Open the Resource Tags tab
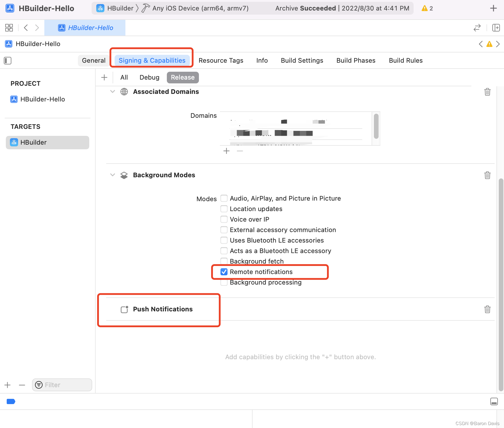Screen dimensions: 504x428 [x=221, y=60]
